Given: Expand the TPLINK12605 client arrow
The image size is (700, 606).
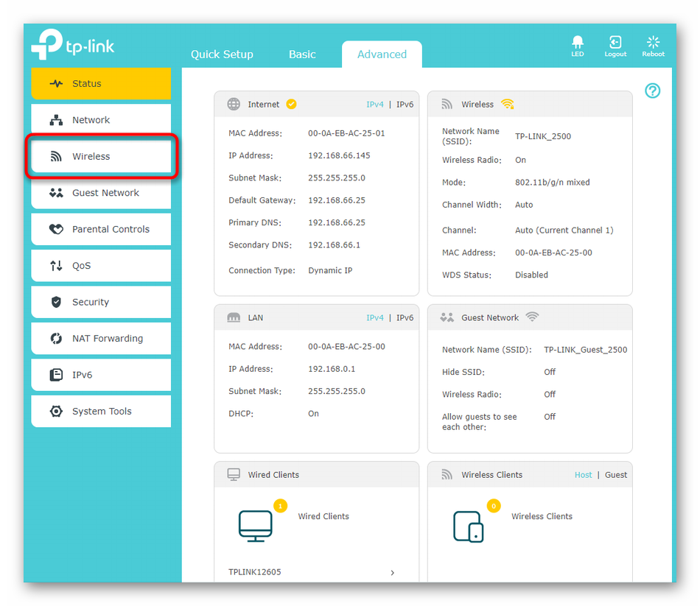Looking at the screenshot, I should (x=392, y=572).
